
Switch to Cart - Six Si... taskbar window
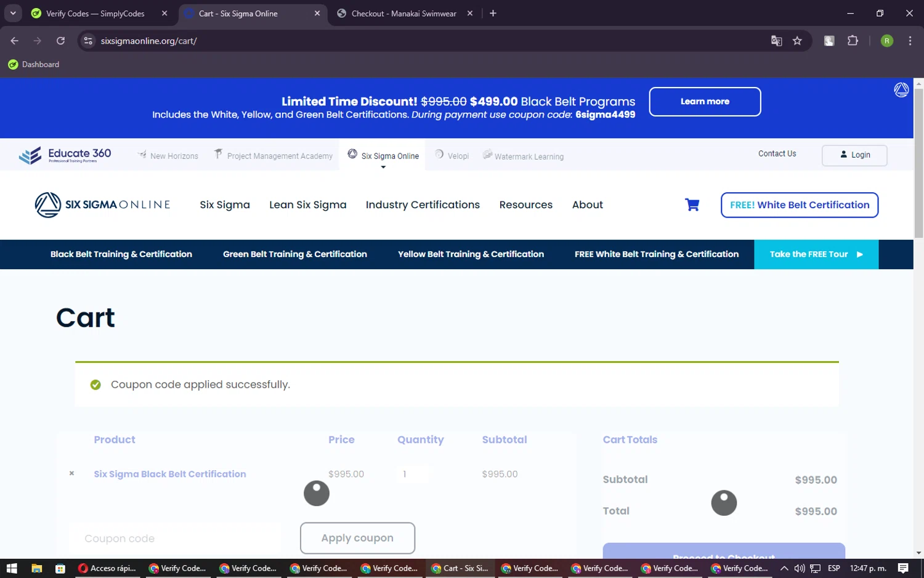[x=461, y=568]
